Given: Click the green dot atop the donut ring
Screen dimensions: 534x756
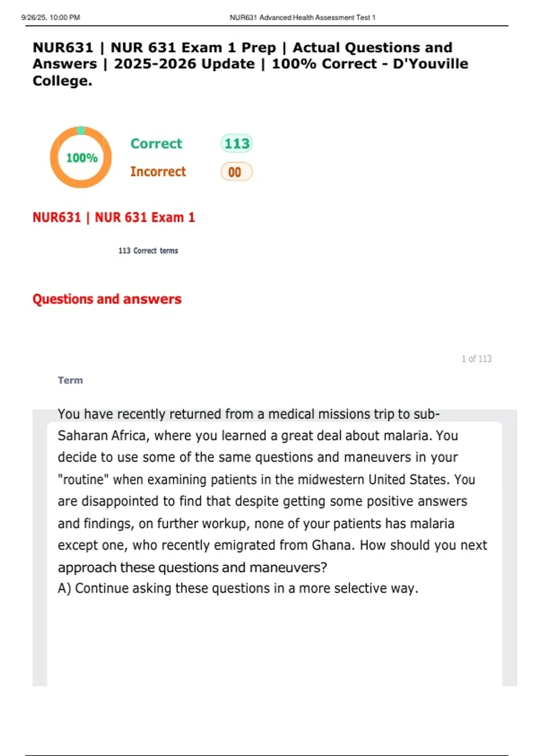Looking at the screenshot, I should 81,130.
